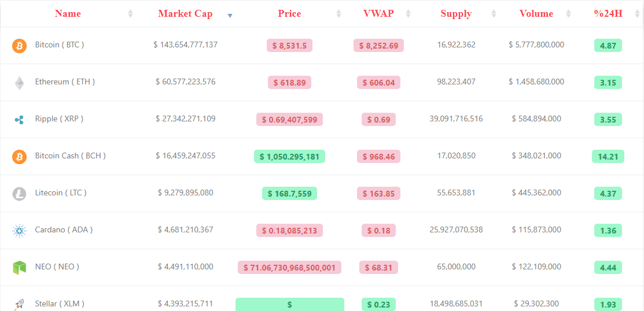Sort by Volume using its sort arrows
This screenshot has height=311, width=644.
click(568, 13)
